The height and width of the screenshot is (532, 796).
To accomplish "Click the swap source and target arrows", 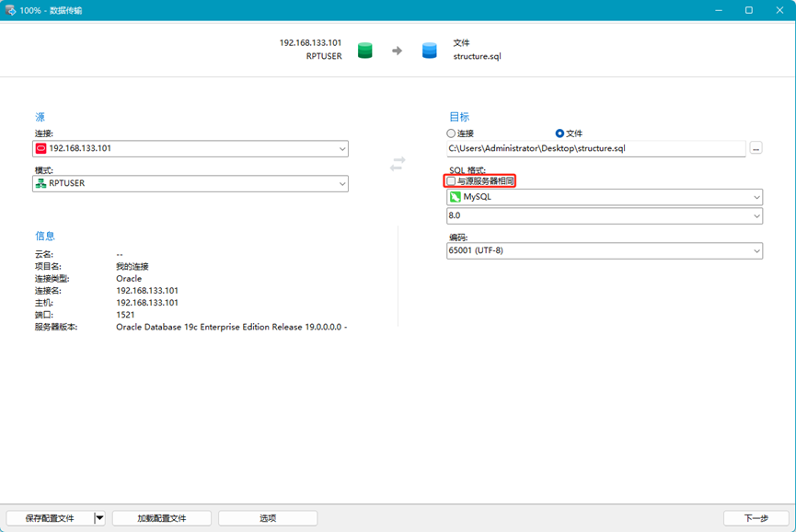I will (398, 164).
